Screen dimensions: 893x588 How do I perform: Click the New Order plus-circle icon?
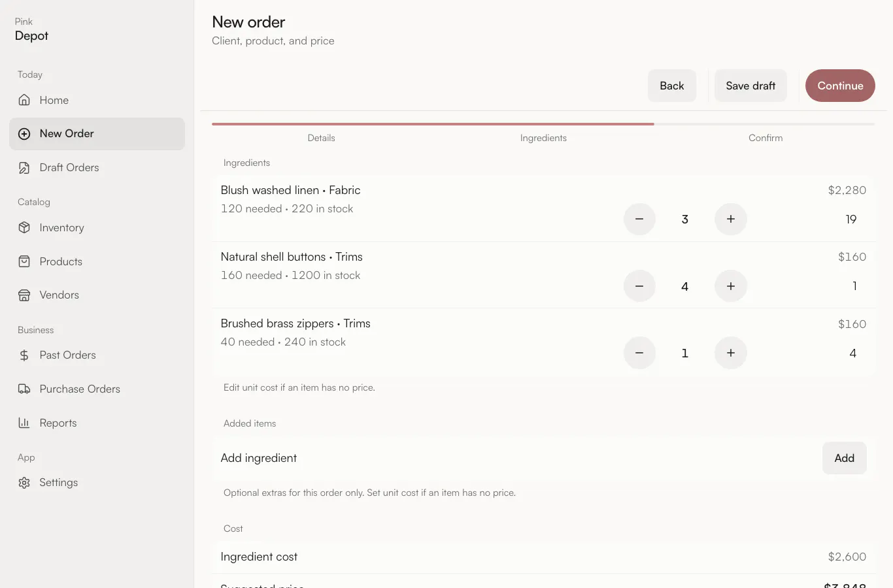click(x=24, y=134)
